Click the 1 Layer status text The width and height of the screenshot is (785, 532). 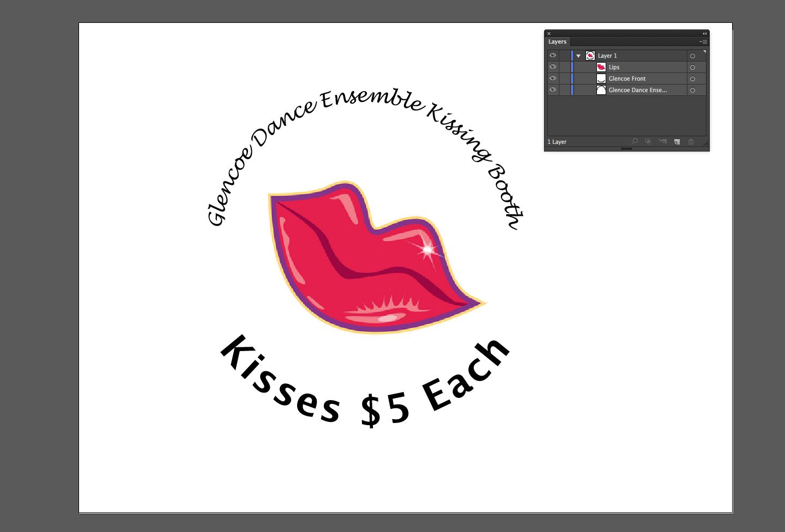point(557,142)
